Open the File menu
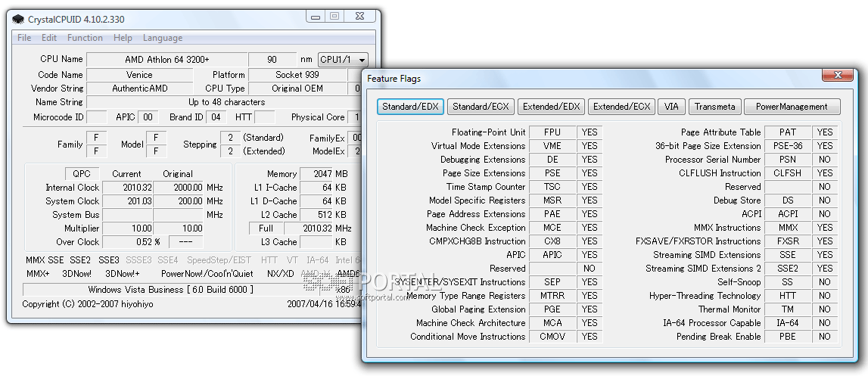 (x=24, y=38)
